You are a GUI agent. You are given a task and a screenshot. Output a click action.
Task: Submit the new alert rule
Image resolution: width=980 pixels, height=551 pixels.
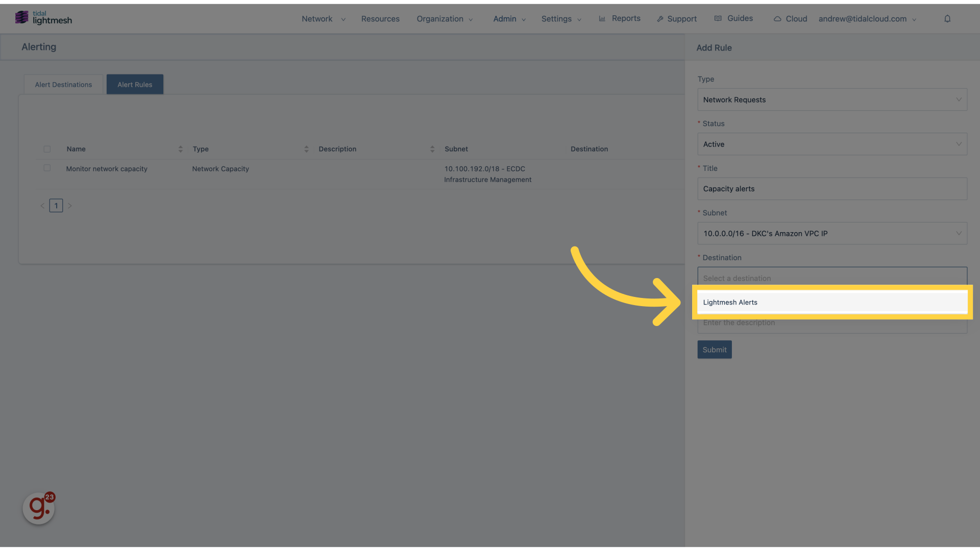(714, 349)
